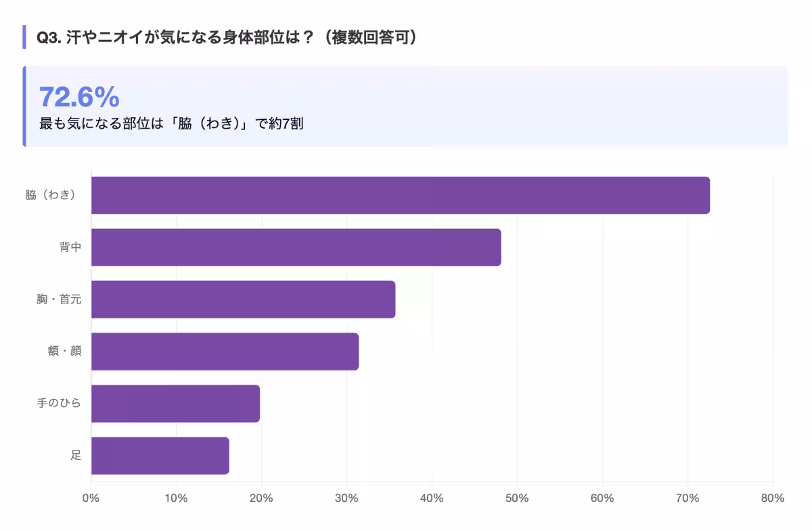Click the 脇（わき） bar in the chart

(x=400, y=196)
